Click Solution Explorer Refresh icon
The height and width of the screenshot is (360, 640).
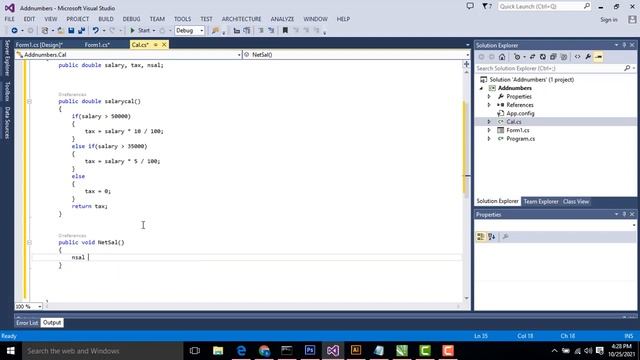[x=543, y=57]
